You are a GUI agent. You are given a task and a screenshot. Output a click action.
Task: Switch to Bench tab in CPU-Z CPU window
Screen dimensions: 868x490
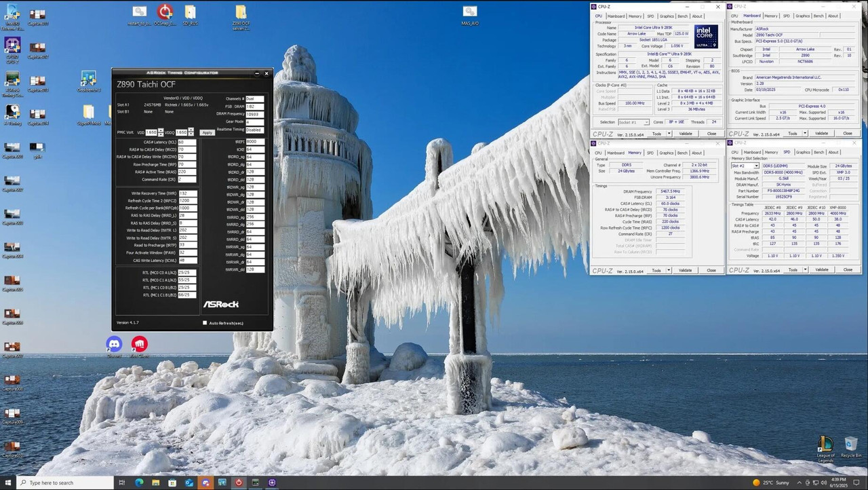click(683, 16)
